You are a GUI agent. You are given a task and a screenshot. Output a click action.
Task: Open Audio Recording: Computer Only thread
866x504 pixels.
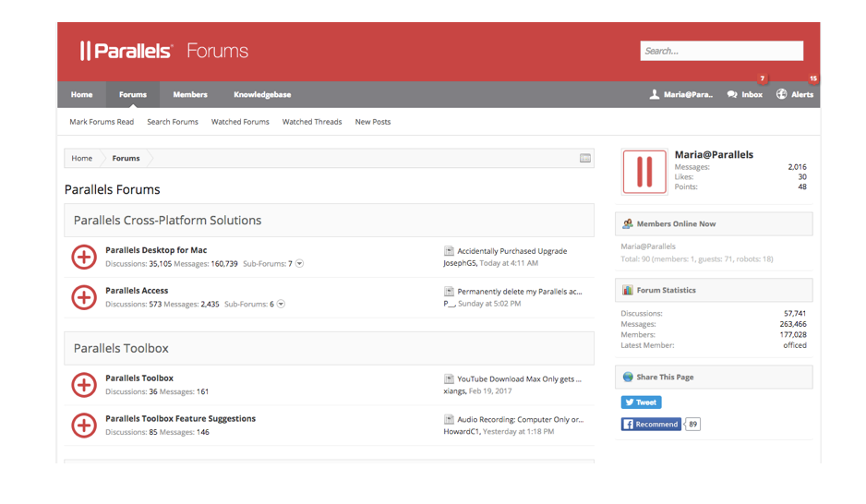pyautogui.click(x=521, y=420)
